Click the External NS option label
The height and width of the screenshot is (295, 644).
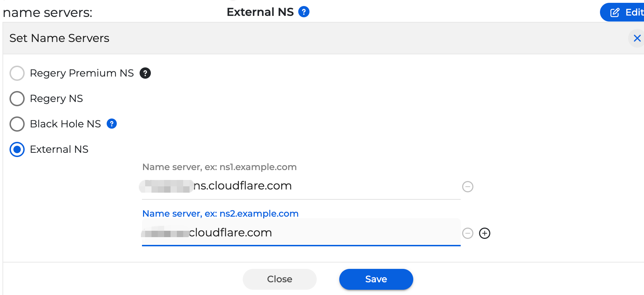[x=59, y=149]
